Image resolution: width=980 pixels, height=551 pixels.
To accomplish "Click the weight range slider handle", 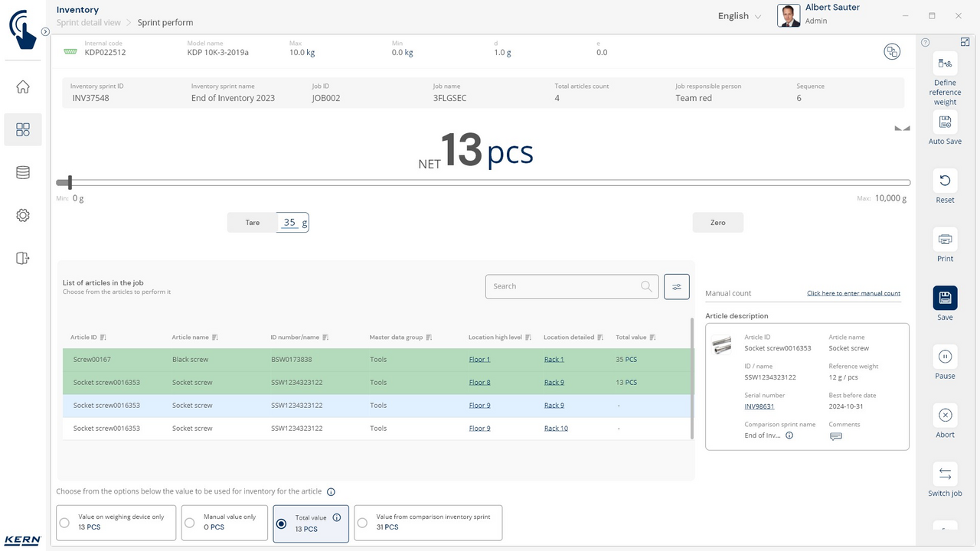I will [70, 182].
